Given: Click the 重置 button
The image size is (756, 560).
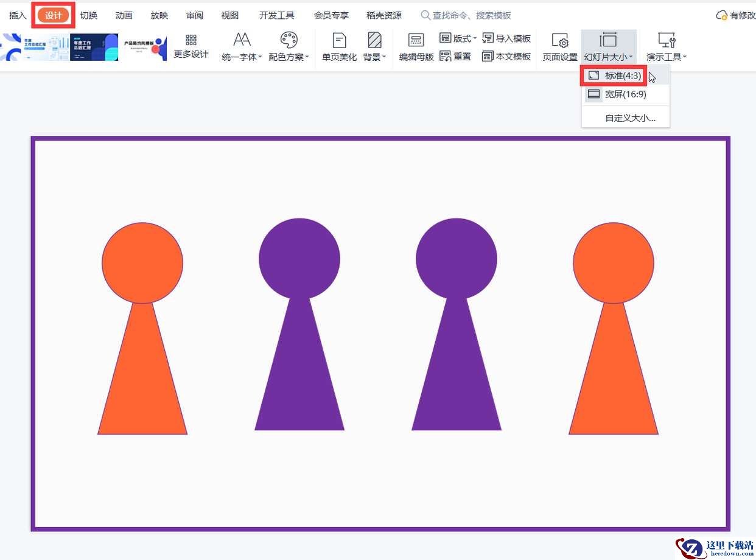Looking at the screenshot, I should click(455, 56).
